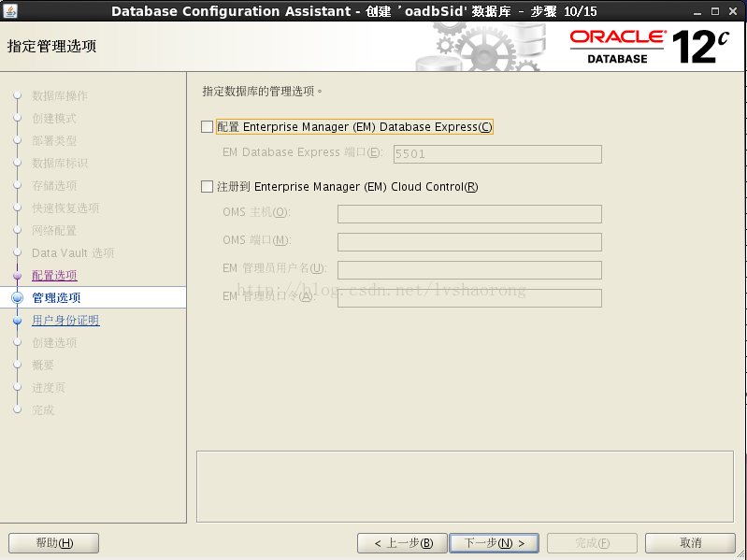Click the 完成 step in the sidebar
747x560 pixels.
pos(43,409)
